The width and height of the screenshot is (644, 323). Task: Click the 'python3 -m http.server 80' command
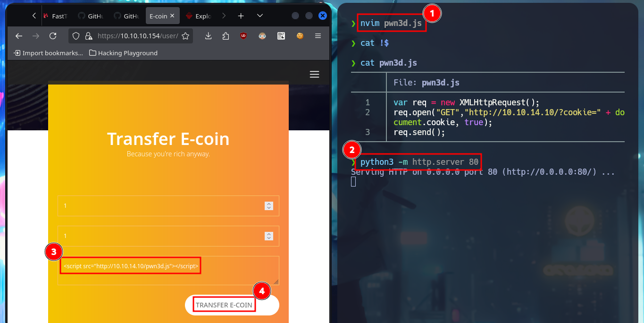[x=419, y=162]
